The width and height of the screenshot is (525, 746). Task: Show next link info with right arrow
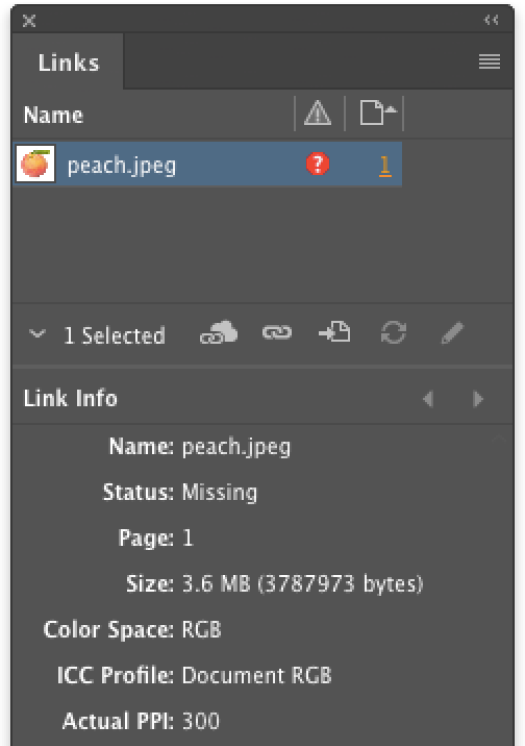pyautogui.click(x=478, y=399)
